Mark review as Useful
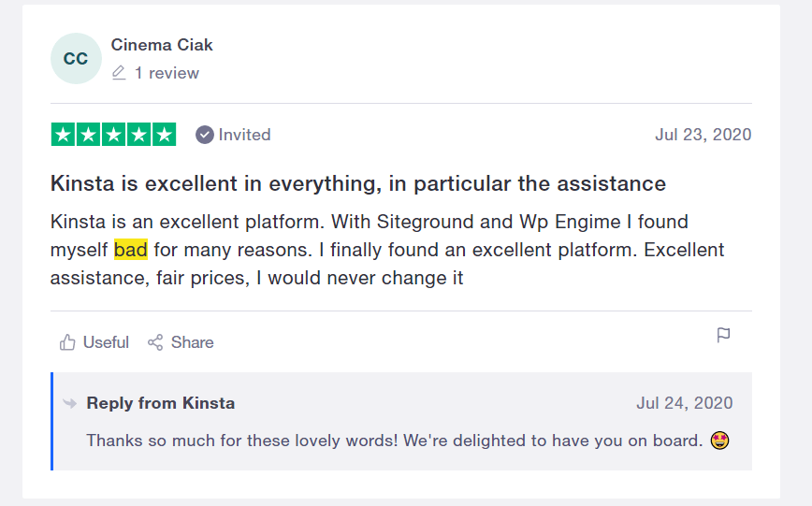 coord(106,342)
